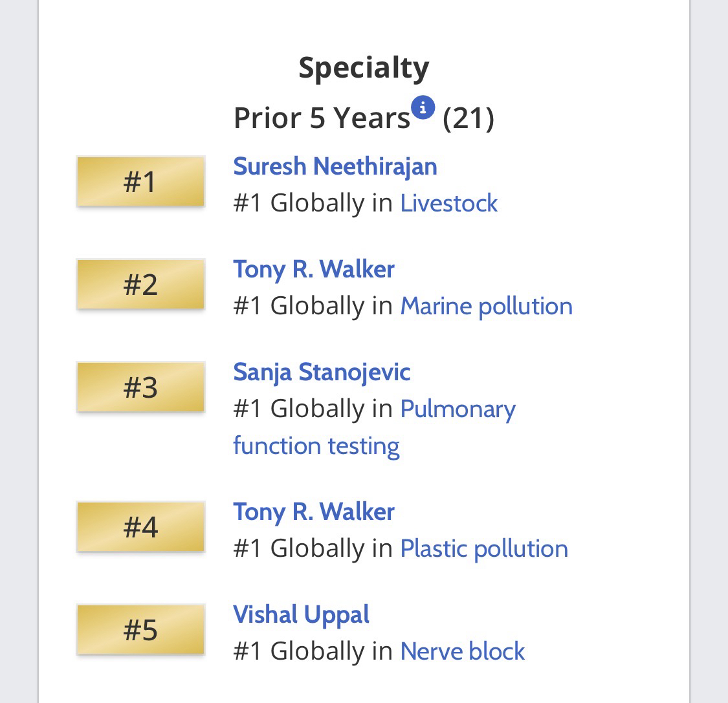This screenshot has height=703, width=728.
Task: Open Suresh Neethirajan's profile link
Action: (335, 166)
